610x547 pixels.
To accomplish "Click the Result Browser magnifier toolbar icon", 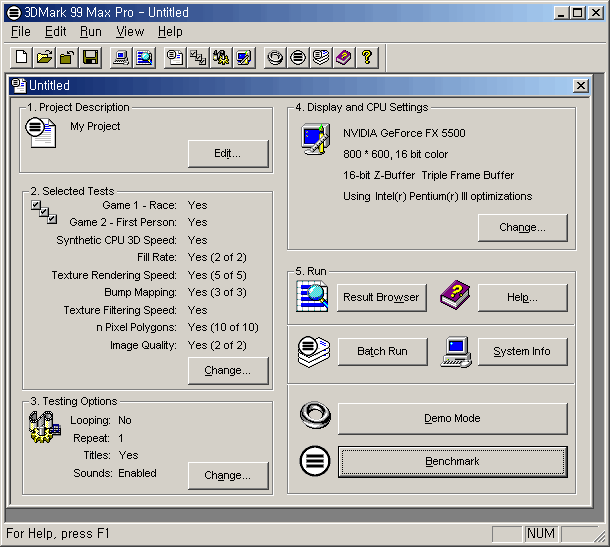I will coord(144,58).
